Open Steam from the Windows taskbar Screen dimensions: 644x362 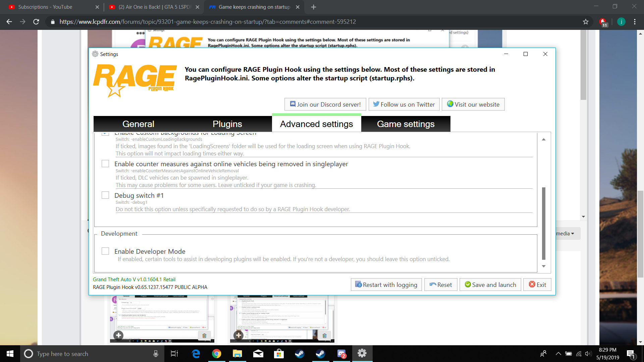(300, 354)
